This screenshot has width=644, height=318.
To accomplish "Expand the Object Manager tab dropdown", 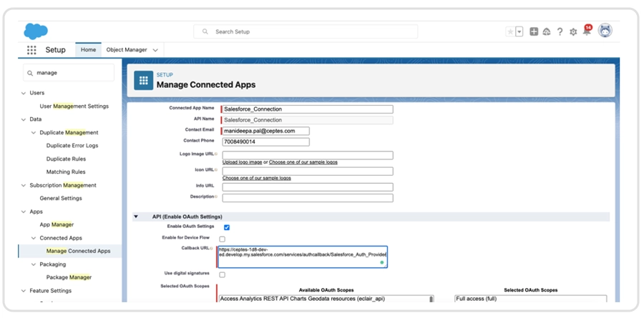I will [155, 50].
